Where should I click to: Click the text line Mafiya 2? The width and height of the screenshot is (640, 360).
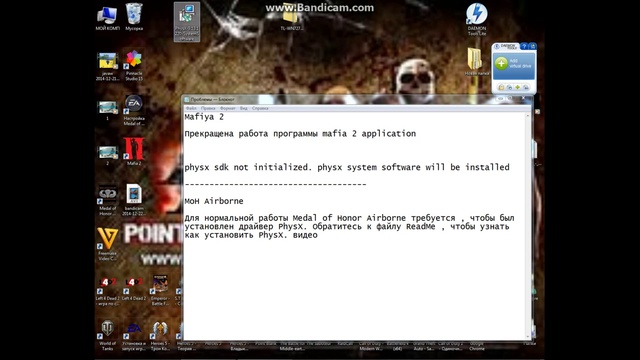point(204,117)
